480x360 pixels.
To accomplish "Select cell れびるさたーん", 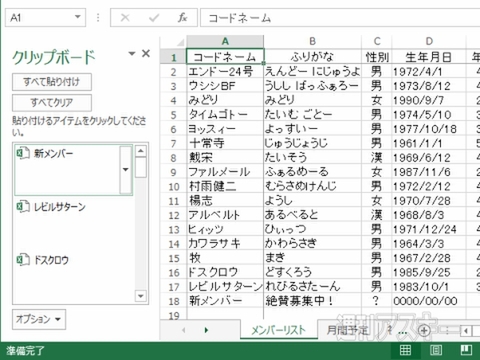I will [x=312, y=287].
